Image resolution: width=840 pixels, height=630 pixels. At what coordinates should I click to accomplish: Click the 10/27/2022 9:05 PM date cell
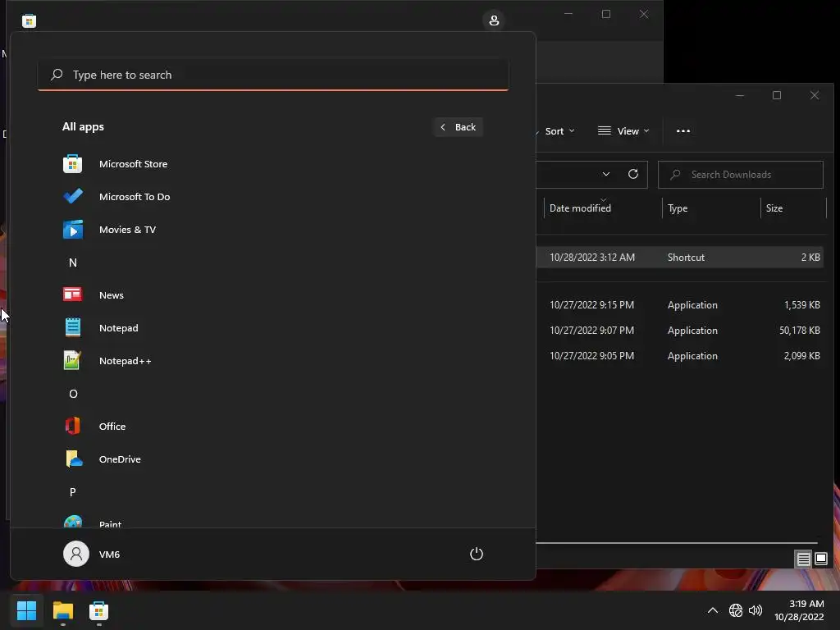pos(592,356)
